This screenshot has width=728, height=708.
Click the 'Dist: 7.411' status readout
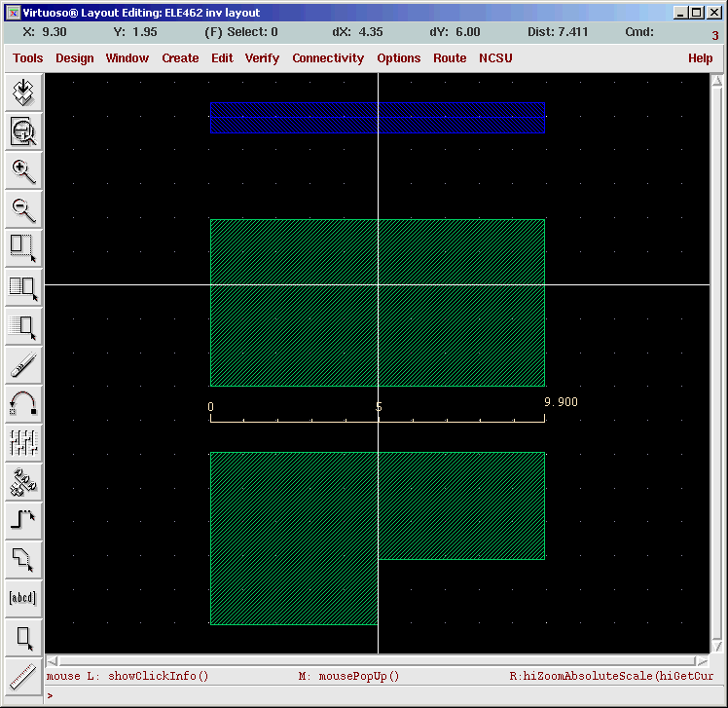coord(558,32)
